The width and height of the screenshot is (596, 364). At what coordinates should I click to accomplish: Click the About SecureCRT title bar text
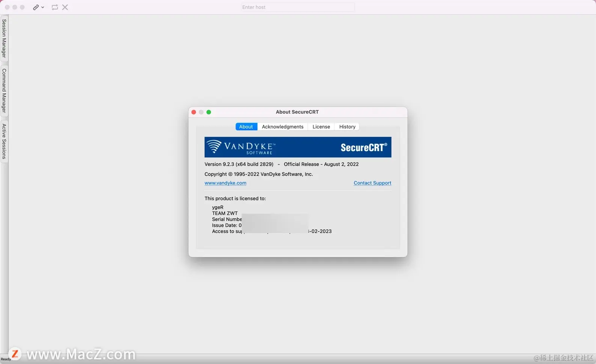(x=297, y=112)
